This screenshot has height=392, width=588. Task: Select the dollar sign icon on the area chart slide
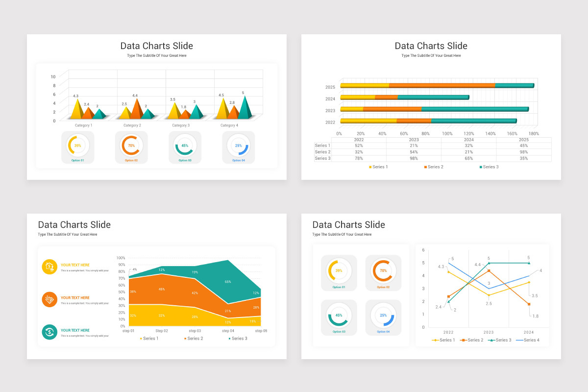[x=49, y=332]
